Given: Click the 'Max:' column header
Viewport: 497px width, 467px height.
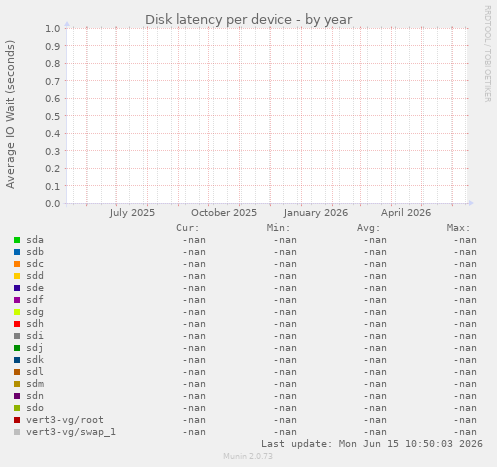Looking at the screenshot, I should click(x=458, y=228).
